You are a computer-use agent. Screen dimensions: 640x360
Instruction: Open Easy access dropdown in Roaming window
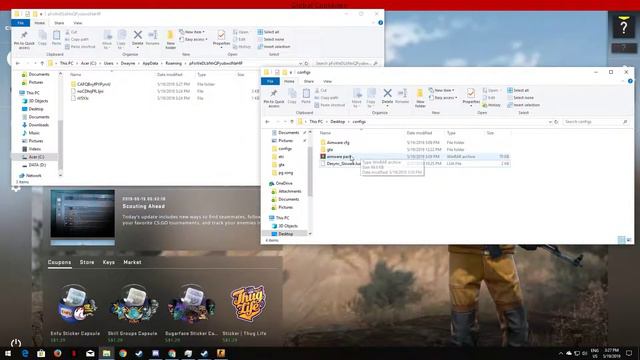[193, 39]
